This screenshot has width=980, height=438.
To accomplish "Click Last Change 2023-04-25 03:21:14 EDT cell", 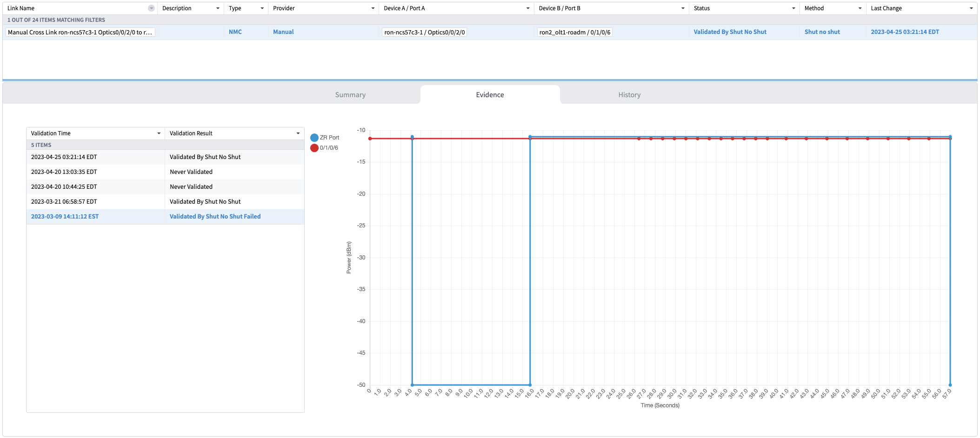I will click(x=905, y=32).
